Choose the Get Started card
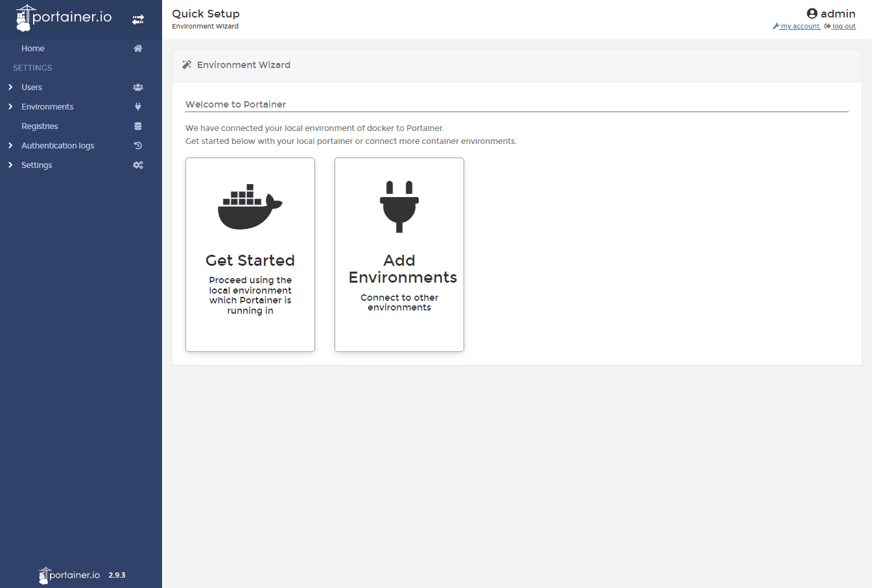The width and height of the screenshot is (872, 588). 250,255
